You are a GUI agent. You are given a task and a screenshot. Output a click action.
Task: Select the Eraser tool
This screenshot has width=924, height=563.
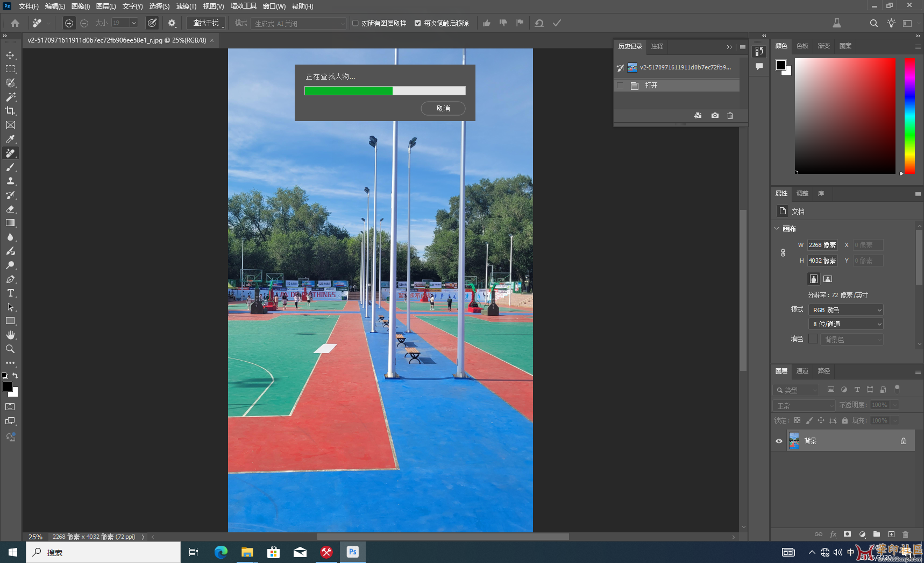pos(10,209)
